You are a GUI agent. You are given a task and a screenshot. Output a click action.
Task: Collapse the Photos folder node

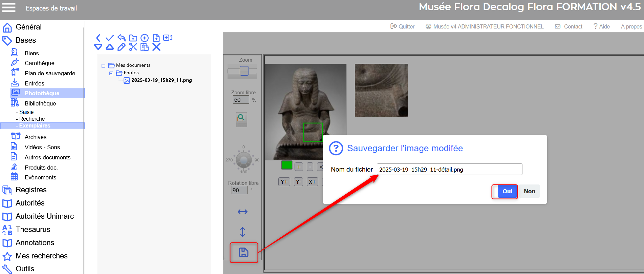[111, 73]
